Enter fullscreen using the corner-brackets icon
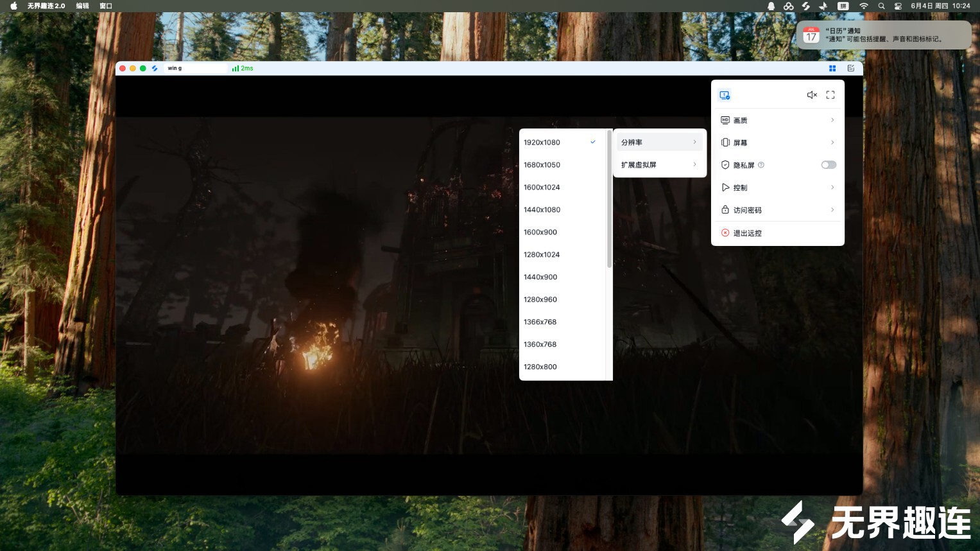This screenshot has width=980, height=551. [x=830, y=95]
